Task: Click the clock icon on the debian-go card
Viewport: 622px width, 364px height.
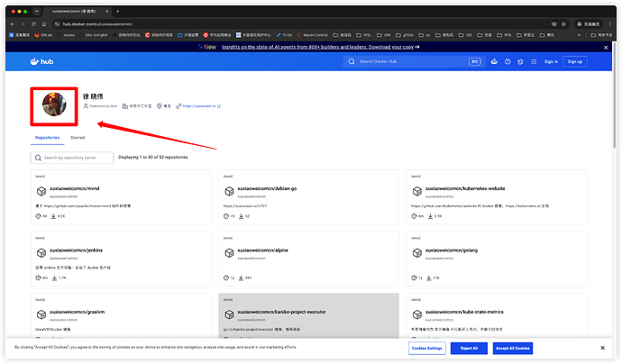Action: pyautogui.click(x=226, y=216)
